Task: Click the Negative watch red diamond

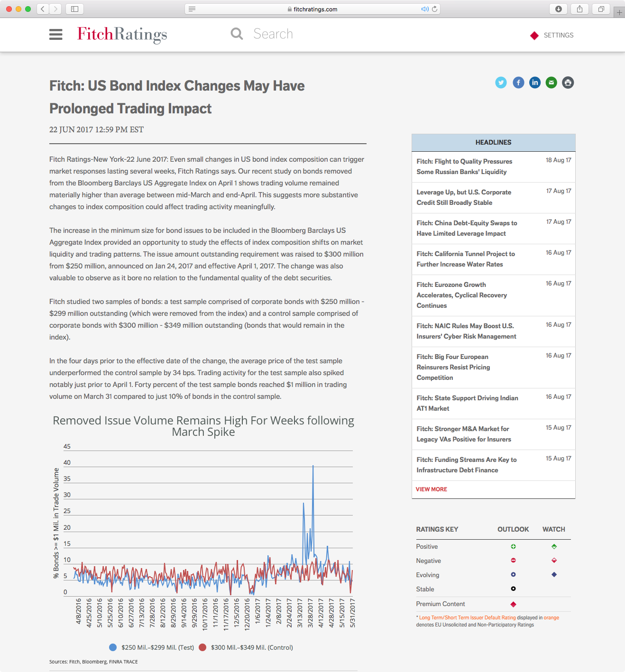Action: pos(554,561)
